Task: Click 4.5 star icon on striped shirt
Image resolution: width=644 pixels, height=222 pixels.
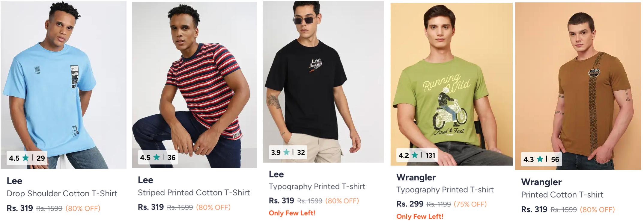Action: click(157, 157)
